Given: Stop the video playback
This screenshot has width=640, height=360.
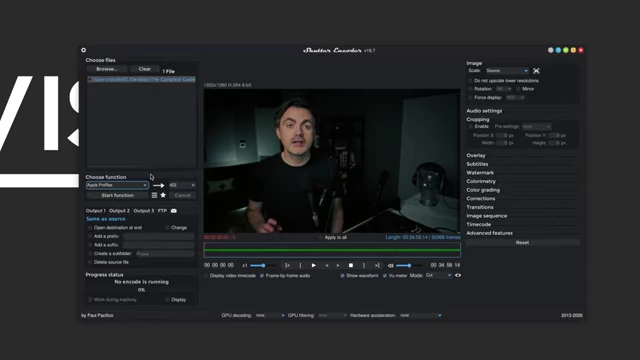Looking at the screenshot, I should point(351,265).
